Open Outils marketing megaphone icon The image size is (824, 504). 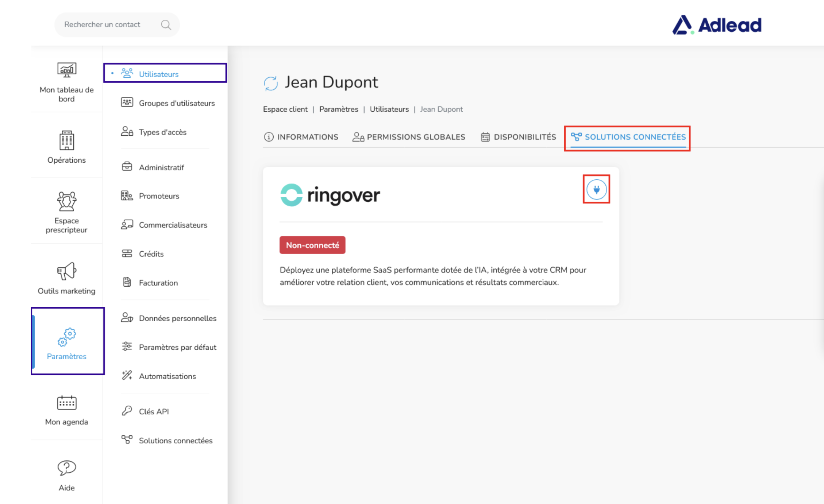66,271
